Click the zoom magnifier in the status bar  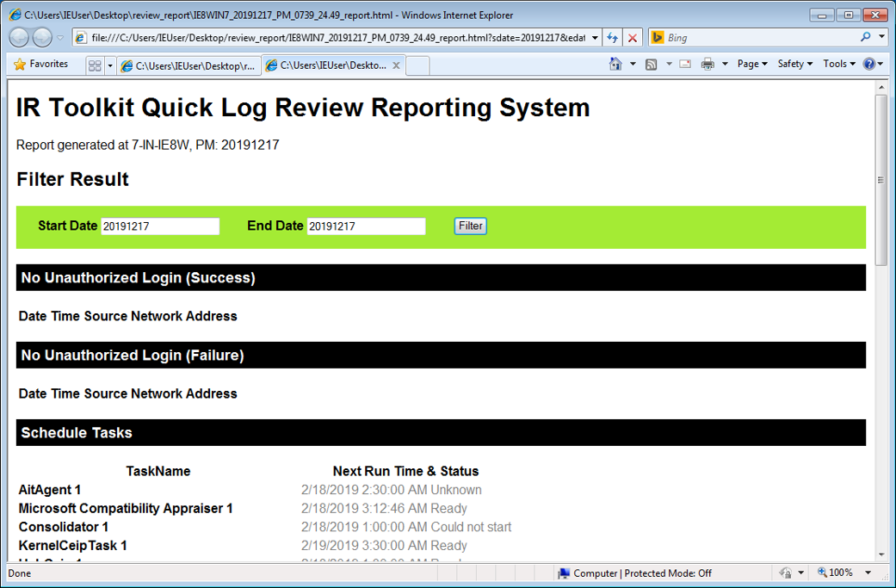(x=823, y=572)
